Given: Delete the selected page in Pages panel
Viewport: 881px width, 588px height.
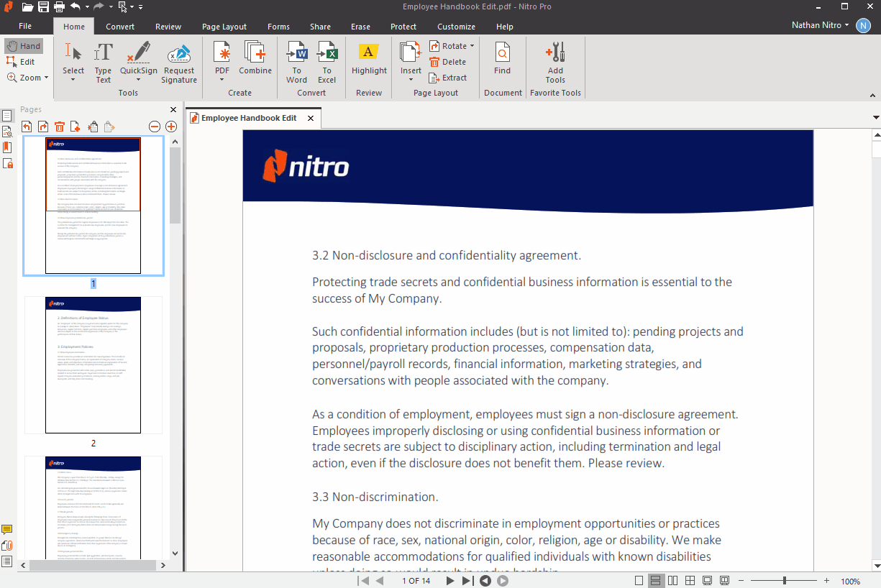Looking at the screenshot, I should pos(59,126).
